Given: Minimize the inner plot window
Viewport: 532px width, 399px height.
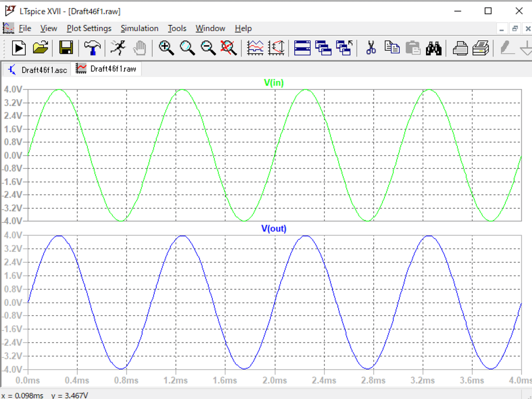Looking at the screenshot, I should click(502, 29).
